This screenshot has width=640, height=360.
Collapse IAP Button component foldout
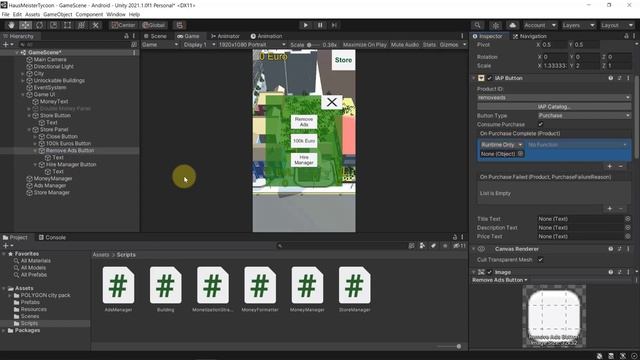tap(474, 78)
